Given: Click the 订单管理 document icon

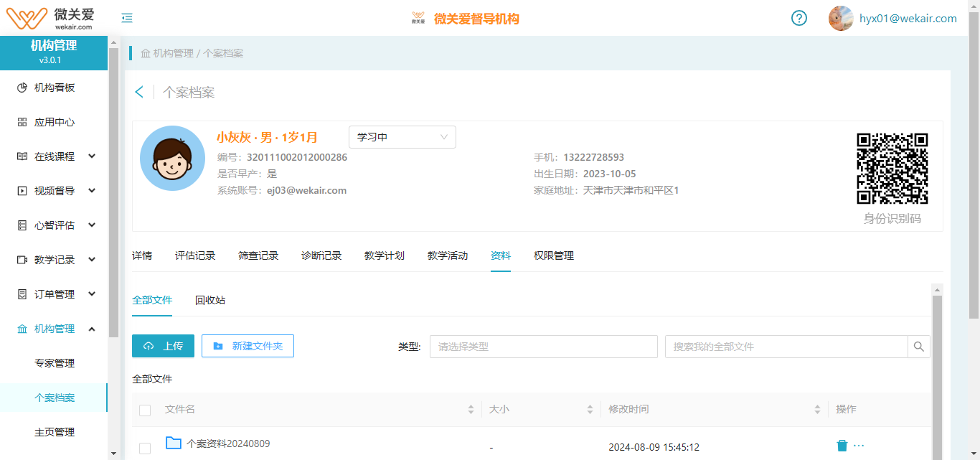Looking at the screenshot, I should coord(22,294).
